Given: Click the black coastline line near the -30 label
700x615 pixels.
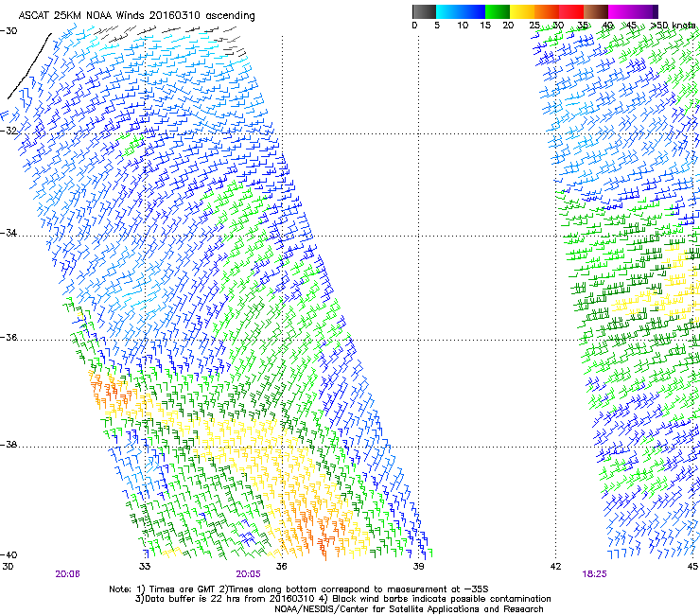Looking at the screenshot, I should point(29,66).
